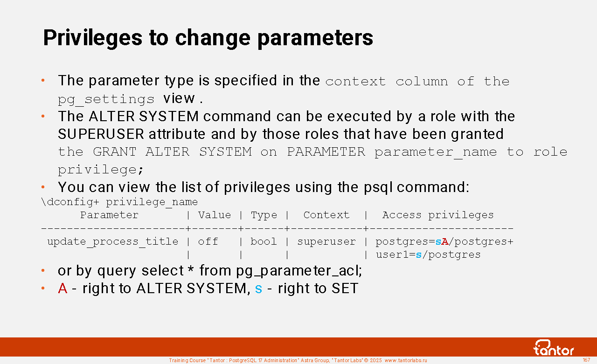Click the 'Training Course' footer text

187,361
